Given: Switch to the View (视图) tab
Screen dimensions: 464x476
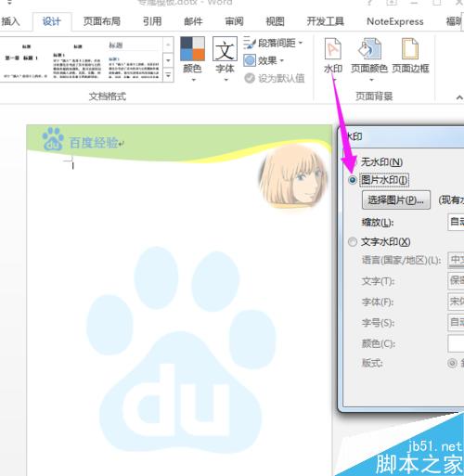Looking at the screenshot, I should (275, 21).
